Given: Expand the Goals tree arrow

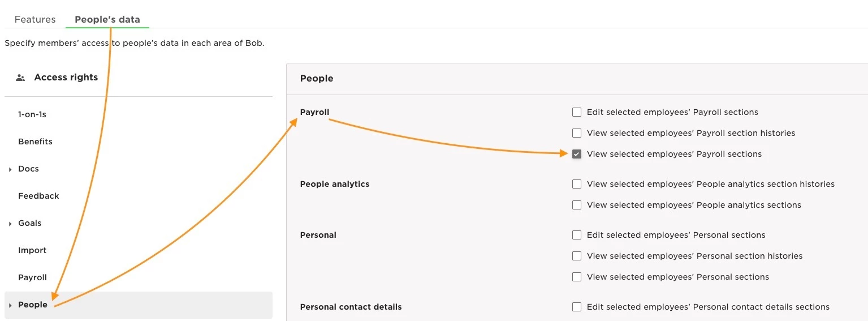Looking at the screenshot, I should [10, 224].
